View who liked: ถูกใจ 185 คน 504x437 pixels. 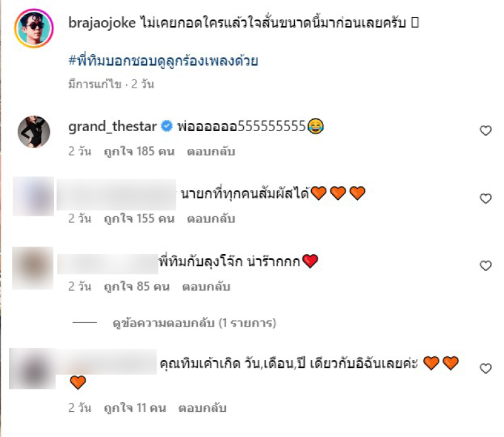pos(139,151)
